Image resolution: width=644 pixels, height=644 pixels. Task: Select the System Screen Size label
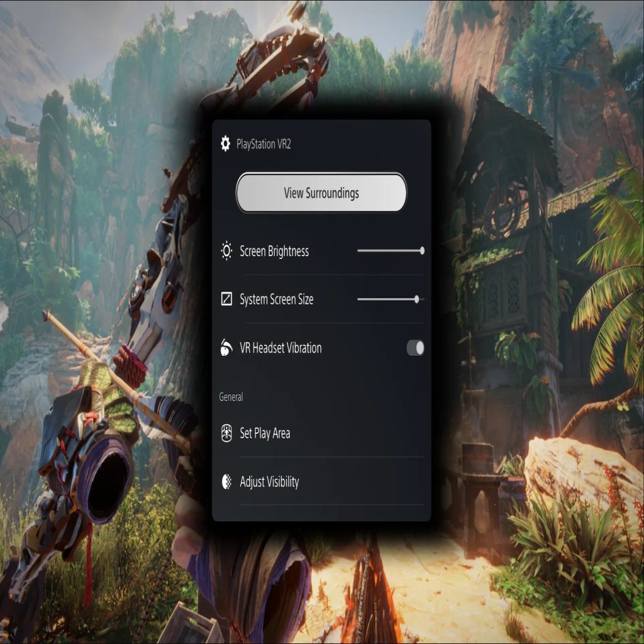[x=276, y=299]
